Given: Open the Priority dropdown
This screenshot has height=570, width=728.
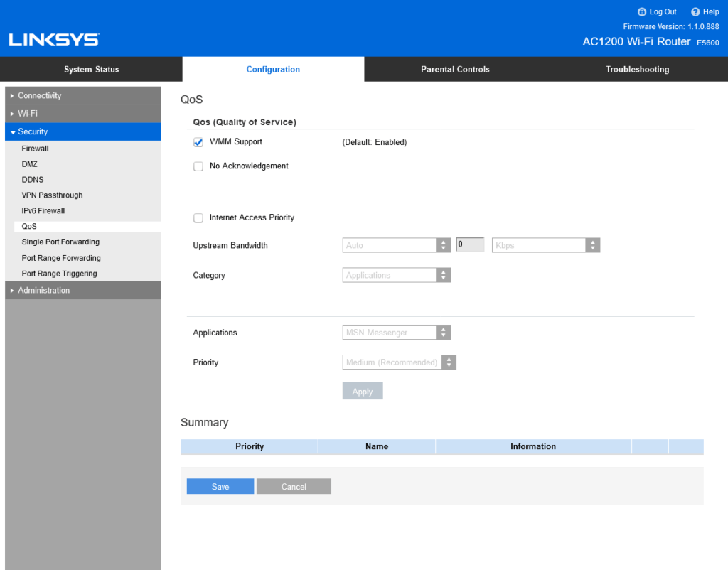Looking at the screenshot, I should (400, 362).
